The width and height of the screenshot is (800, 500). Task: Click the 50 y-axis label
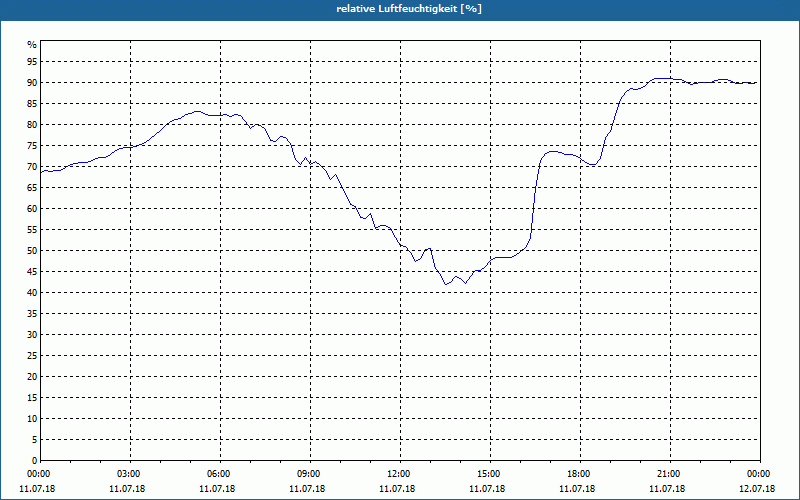(32, 251)
